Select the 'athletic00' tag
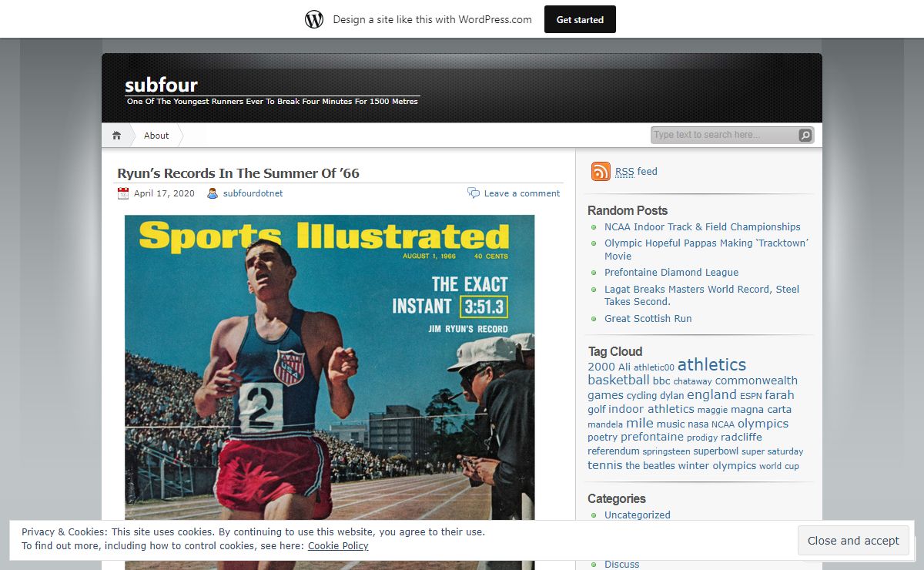 pyautogui.click(x=654, y=367)
